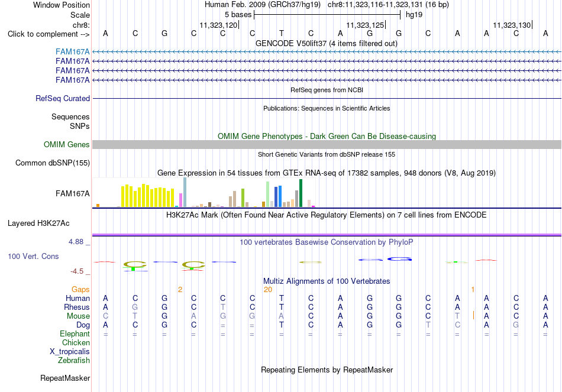562x392 pixels.
Task: Click FAM167A label beside GTEx bar chart
Action: 72,194
